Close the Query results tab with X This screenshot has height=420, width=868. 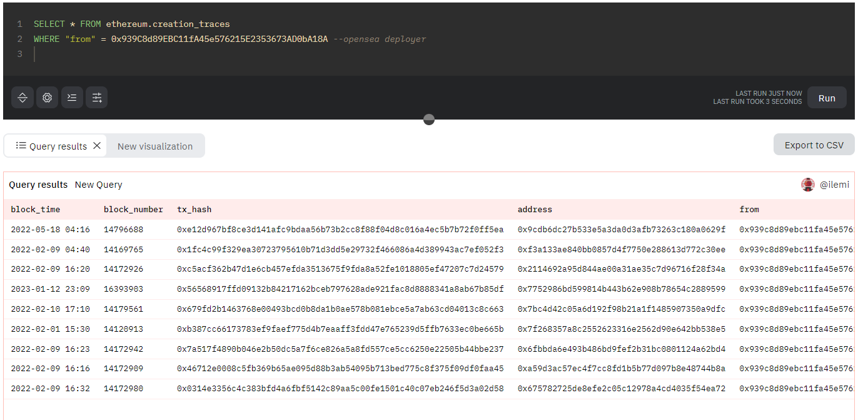pyautogui.click(x=97, y=146)
